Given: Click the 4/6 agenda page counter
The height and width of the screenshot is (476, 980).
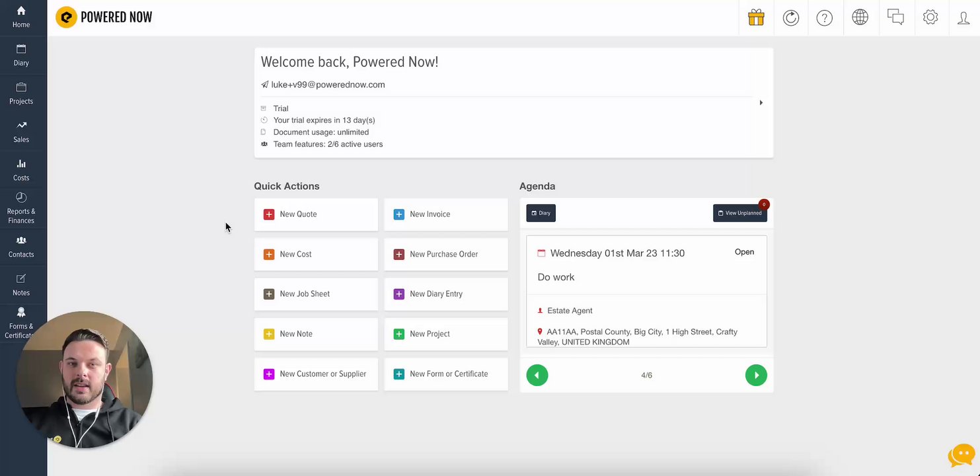Looking at the screenshot, I should [646, 375].
